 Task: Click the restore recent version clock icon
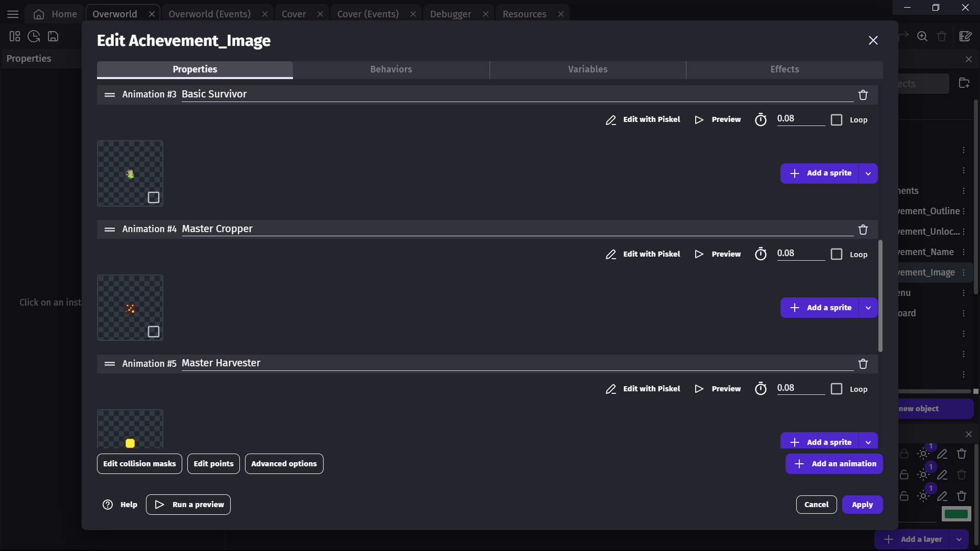tap(33, 36)
